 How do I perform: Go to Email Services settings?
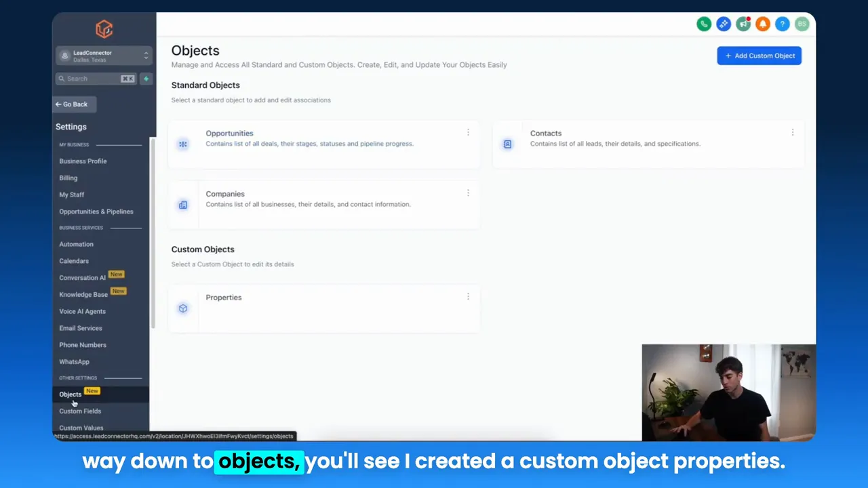(x=81, y=328)
